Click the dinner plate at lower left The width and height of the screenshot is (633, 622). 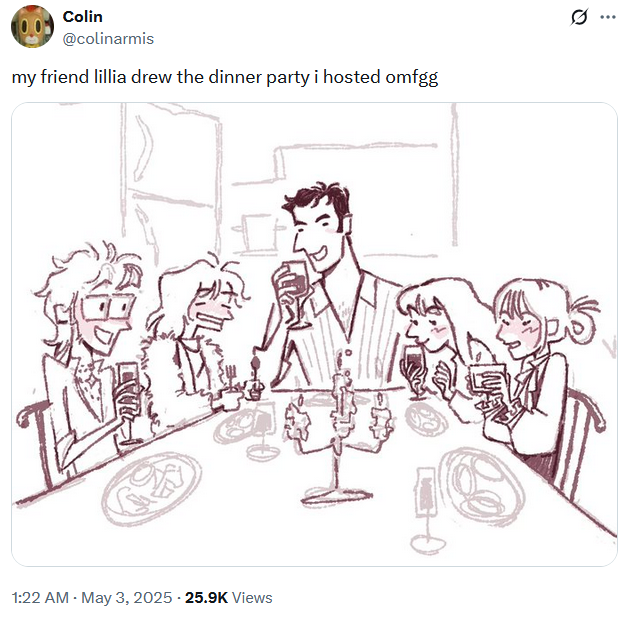[x=151, y=488]
